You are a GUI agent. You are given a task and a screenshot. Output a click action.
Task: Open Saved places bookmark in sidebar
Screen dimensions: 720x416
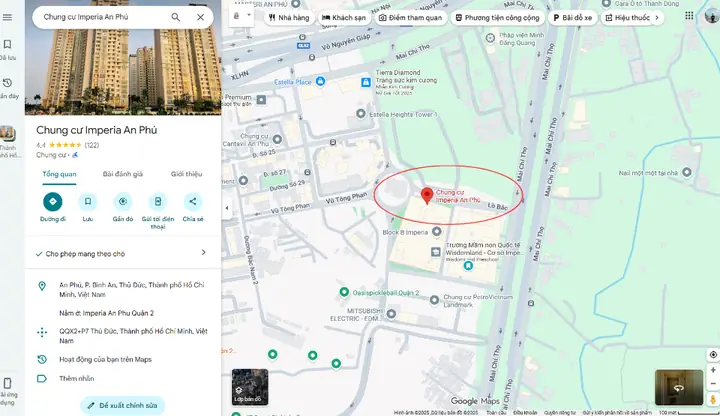click(7, 45)
